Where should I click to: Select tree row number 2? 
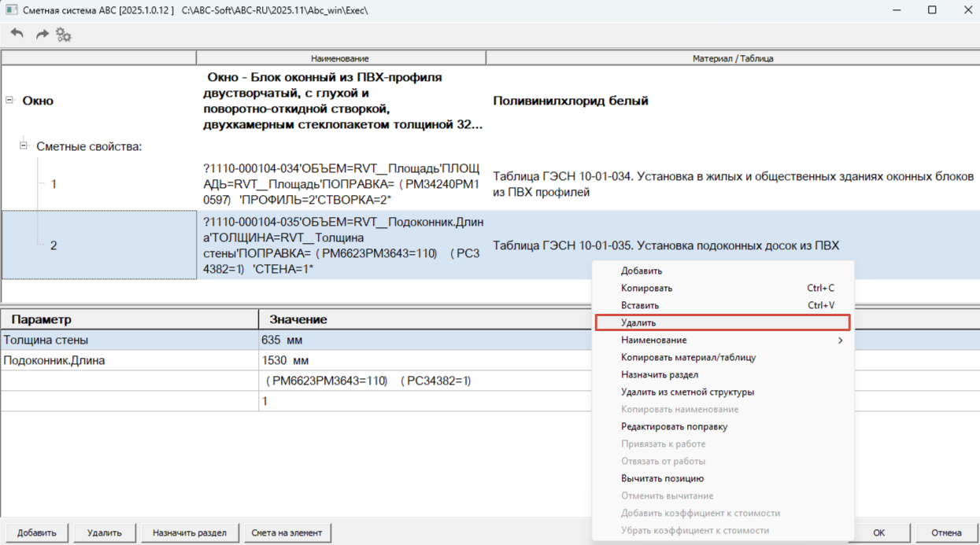(54, 245)
